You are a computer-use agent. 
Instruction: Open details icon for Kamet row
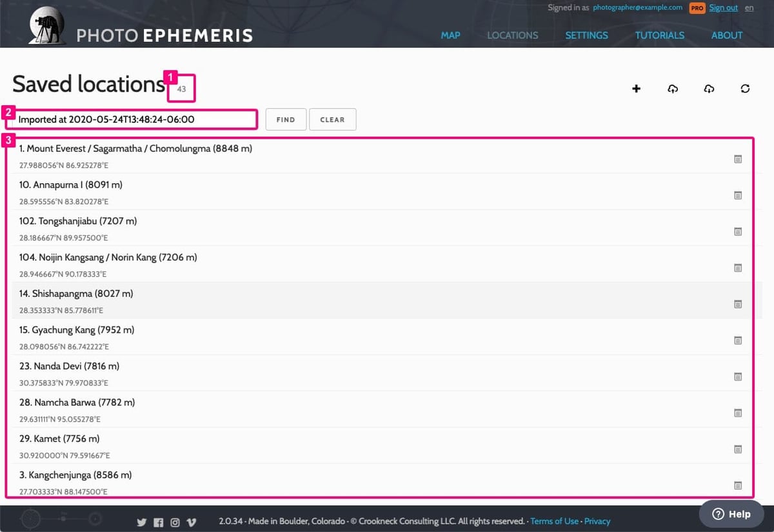[x=738, y=449]
